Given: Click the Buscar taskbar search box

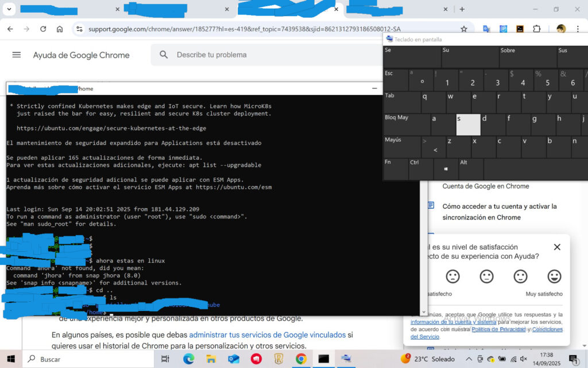Looking at the screenshot, I should click(88, 359).
